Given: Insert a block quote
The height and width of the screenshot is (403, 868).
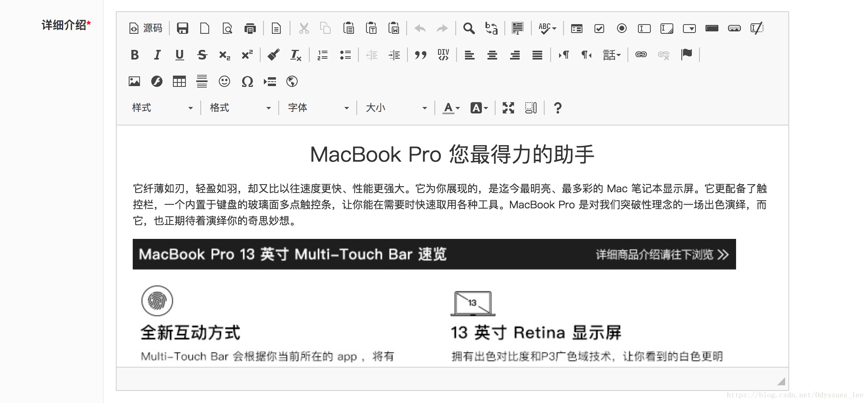Looking at the screenshot, I should coord(421,55).
